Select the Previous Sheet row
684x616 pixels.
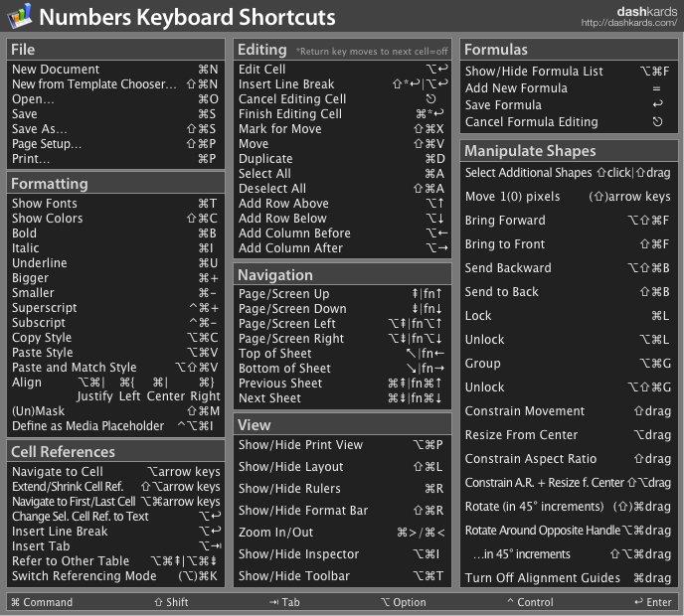point(342,384)
